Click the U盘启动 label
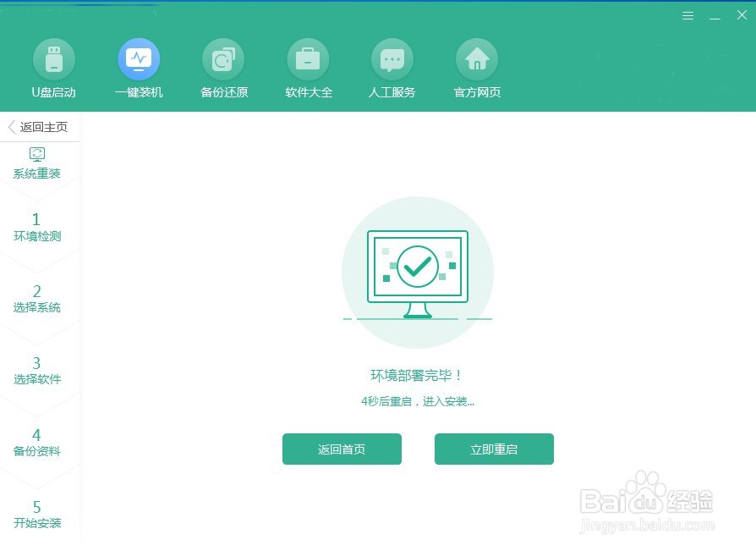This screenshot has width=756, height=551. pyautogui.click(x=54, y=92)
